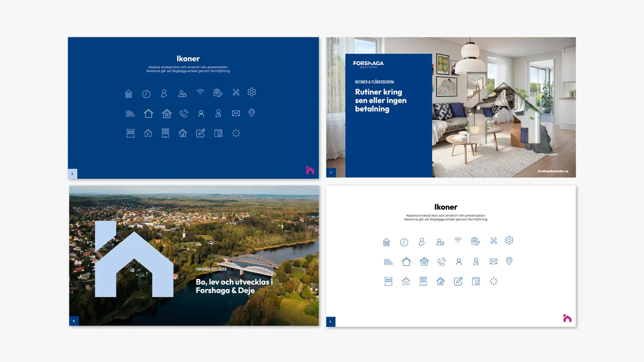Click the slide number 2 badge on the blue slide
644x362 pixels.
(72, 174)
